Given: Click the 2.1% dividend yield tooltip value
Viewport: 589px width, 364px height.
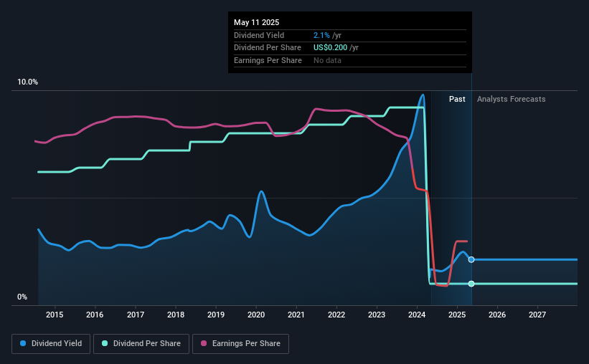Looking at the screenshot, I should 321,35.
